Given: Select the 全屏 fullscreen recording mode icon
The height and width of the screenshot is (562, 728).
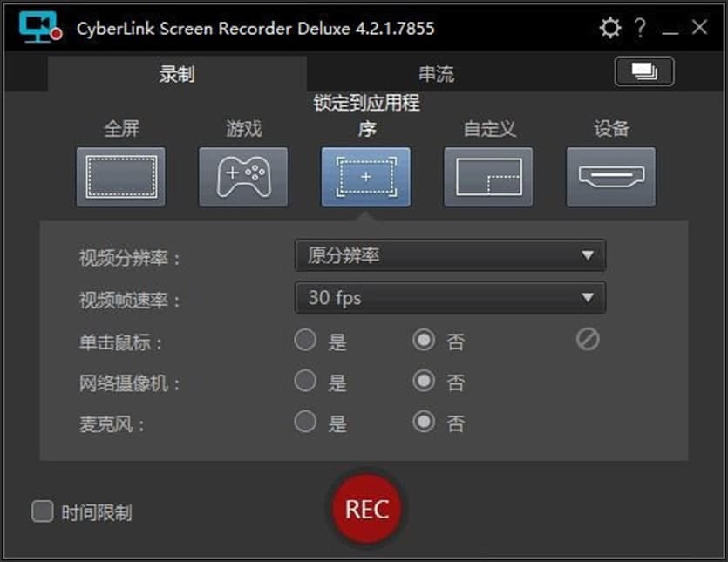Looking at the screenshot, I should point(121,176).
